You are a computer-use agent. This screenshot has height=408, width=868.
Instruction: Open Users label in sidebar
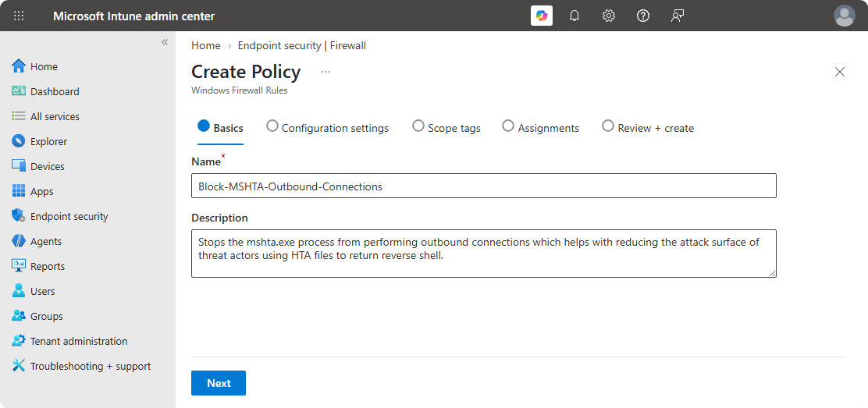point(43,291)
